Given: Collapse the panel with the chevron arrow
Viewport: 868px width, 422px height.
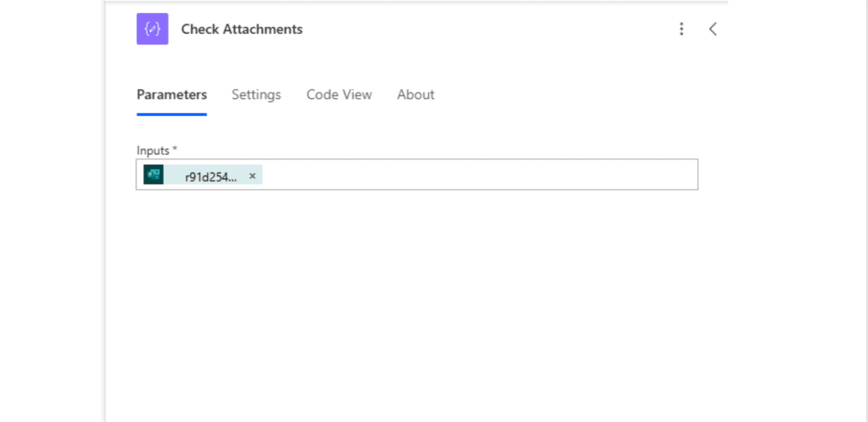Looking at the screenshot, I should [x=713, y=29].
